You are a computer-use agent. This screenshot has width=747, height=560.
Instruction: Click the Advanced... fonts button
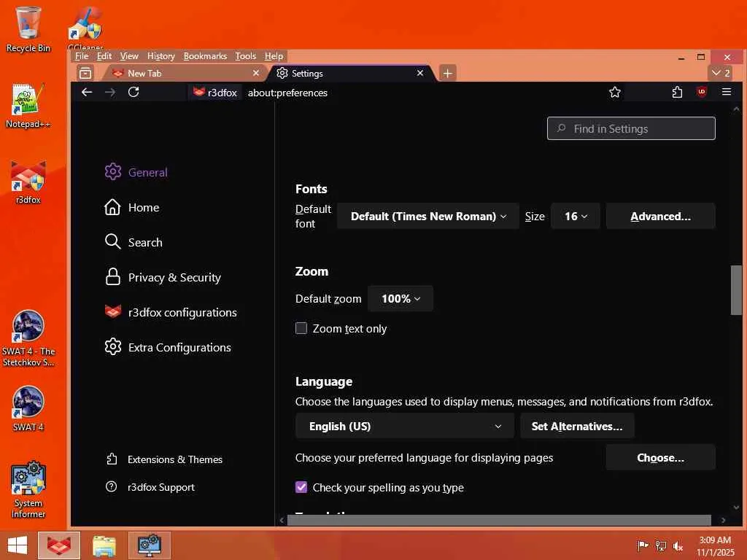660,216
